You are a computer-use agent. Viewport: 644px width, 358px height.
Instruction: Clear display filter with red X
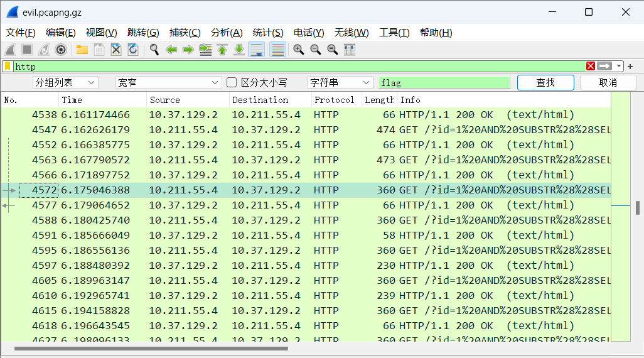[590, 66]
